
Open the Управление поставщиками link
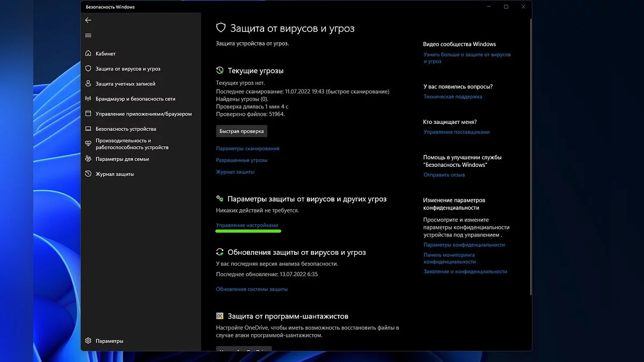(456, 132)
